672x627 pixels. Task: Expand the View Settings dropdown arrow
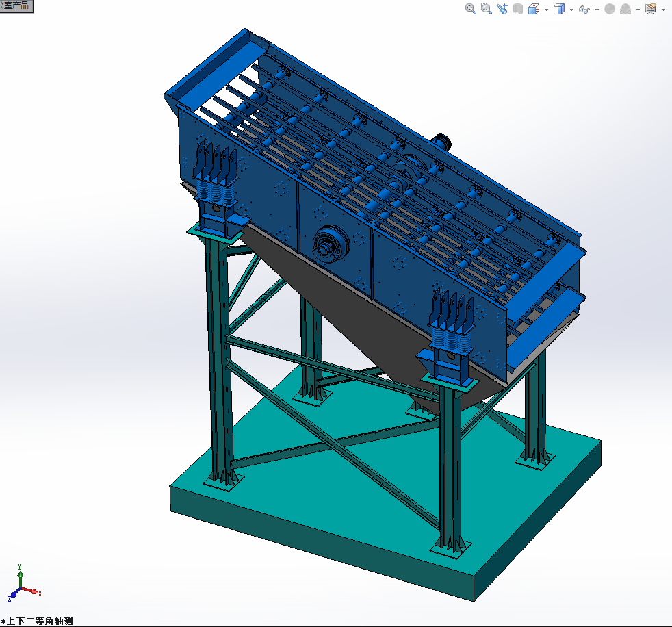[663, 10]
